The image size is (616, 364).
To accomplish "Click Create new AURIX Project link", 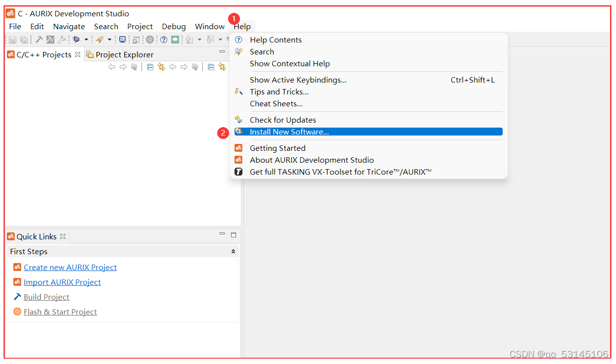I will click(70, 267).
